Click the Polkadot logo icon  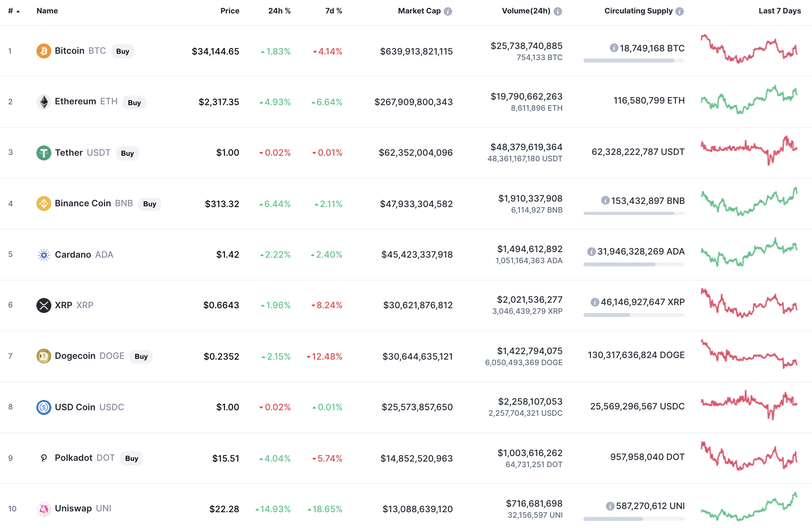click(44, 458)
